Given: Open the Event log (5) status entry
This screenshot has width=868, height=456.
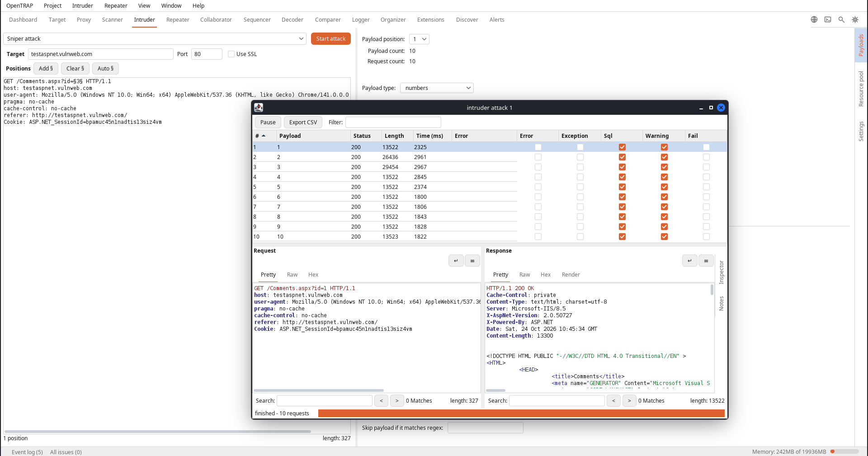Looking at the screenshot, I should point(27,452).
